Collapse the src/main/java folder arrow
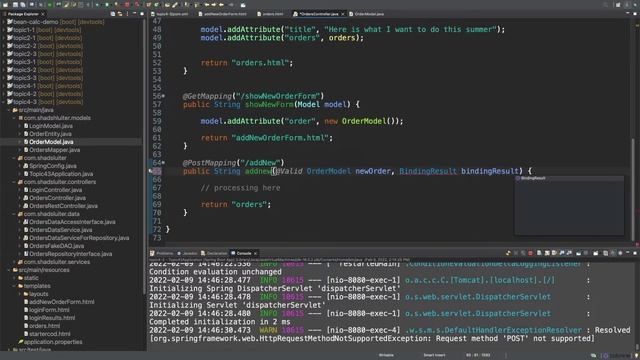Screen dimensions: 640x360 [x=9, y=110]
